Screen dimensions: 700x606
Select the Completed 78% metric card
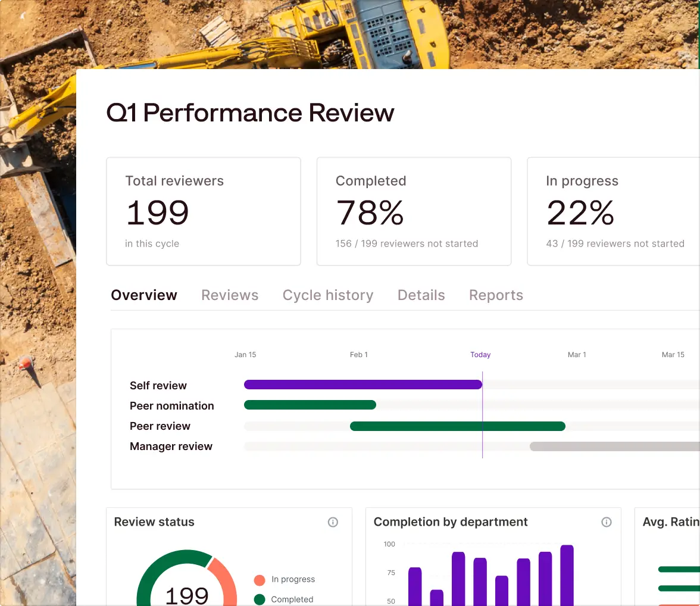(414, 211)
